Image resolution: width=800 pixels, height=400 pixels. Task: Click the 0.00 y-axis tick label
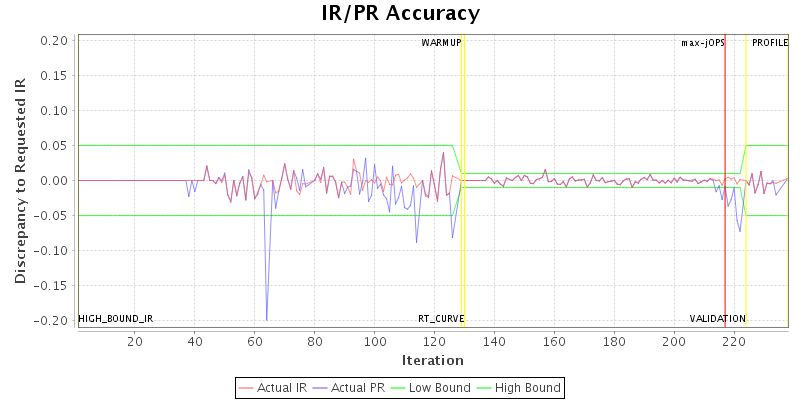(55, 180)
